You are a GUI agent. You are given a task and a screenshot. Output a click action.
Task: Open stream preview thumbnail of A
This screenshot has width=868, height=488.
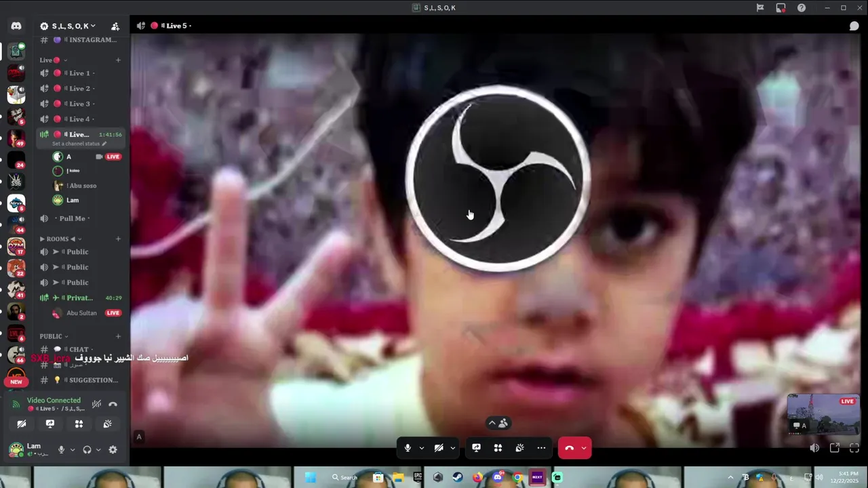(x=823, y=413)
